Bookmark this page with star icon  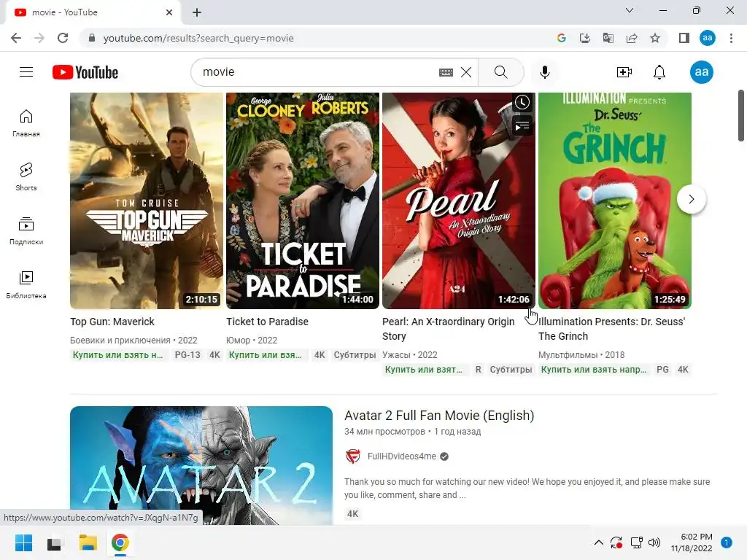[x=655, y=38]
